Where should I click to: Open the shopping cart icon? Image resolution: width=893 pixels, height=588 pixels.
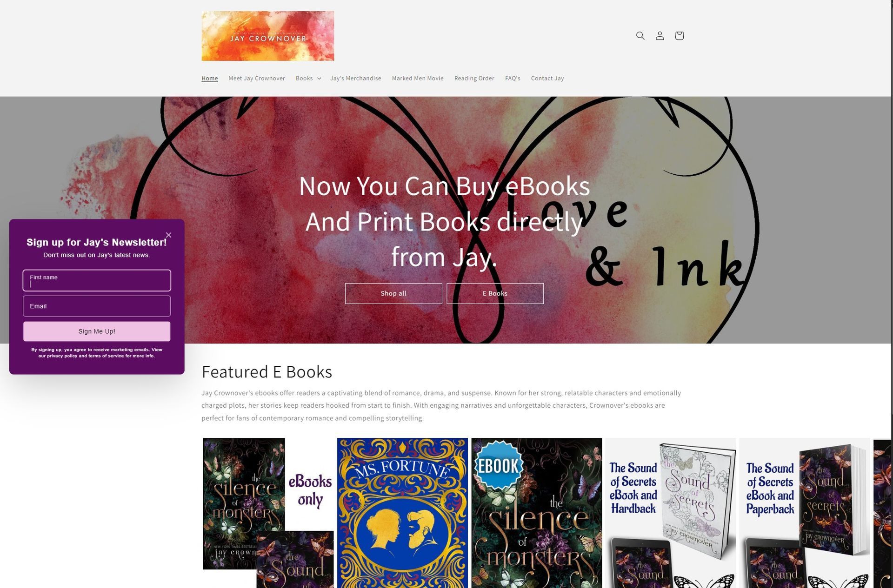point(679,36)
